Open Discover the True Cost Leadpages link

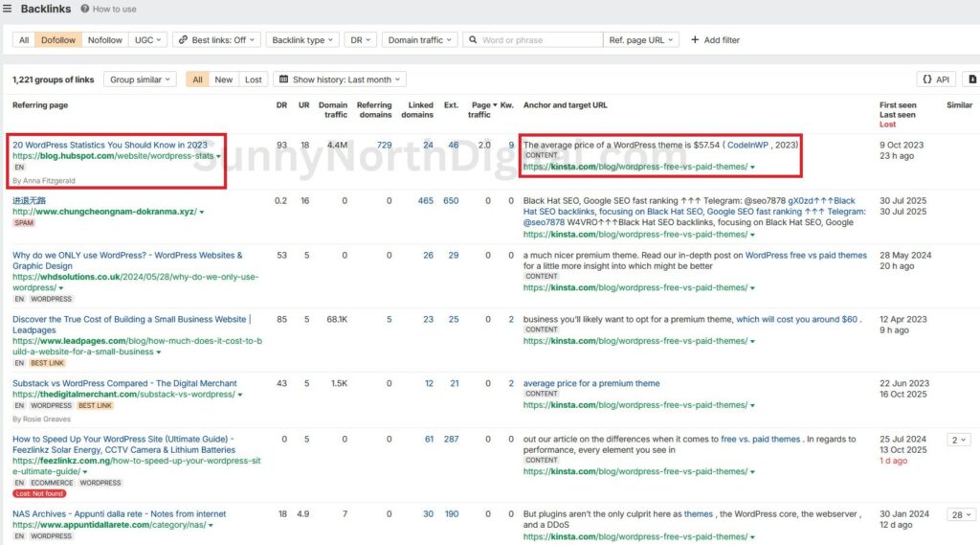(132, 324)
